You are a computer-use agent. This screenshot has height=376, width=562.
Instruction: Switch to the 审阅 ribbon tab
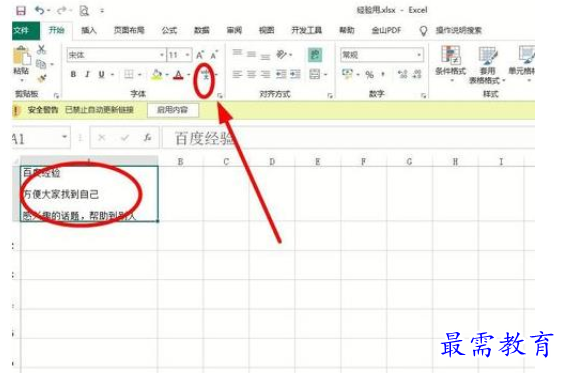tap(234, 30)
